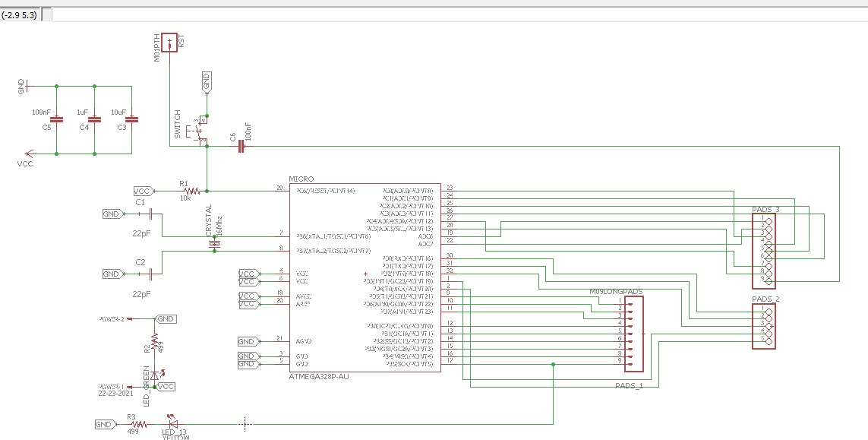Viewport: 868px width, 440px height.
Task: Click the ATMEGA328P-AU value label
Action: click(319, 376)
